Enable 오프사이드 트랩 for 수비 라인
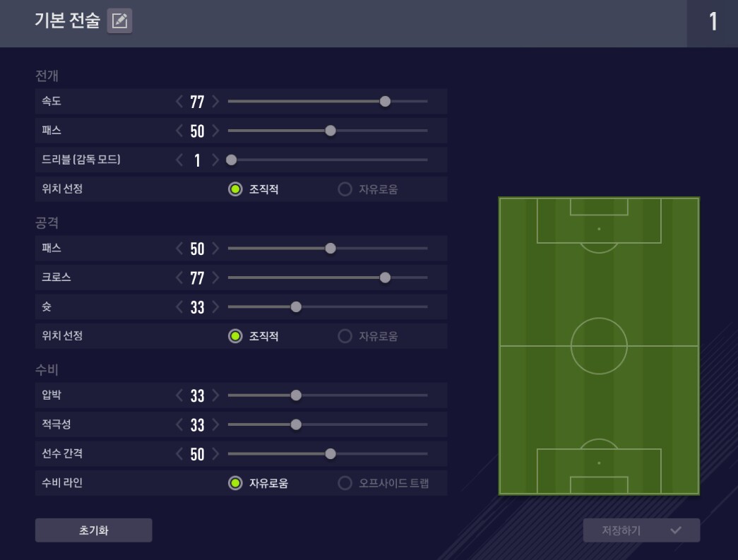The image size is (738, 560). [x=345, y=483]
